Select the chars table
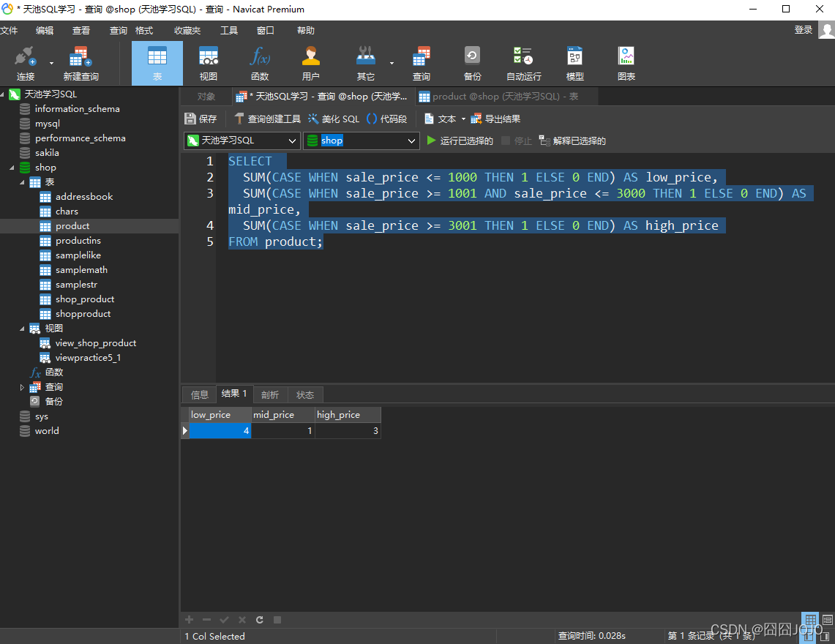This screenshot has height=644, width=835. pyautogui.click(x=67, y=211)
